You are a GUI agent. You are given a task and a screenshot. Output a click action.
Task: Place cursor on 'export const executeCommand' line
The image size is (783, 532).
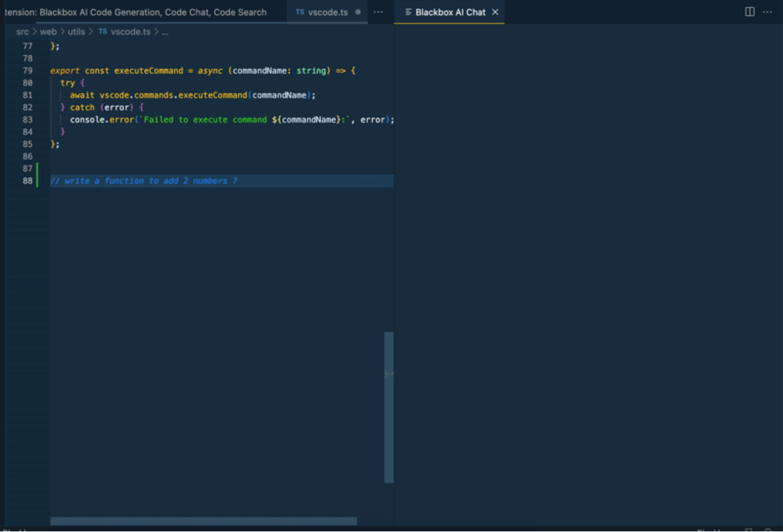tap(203, 70)
